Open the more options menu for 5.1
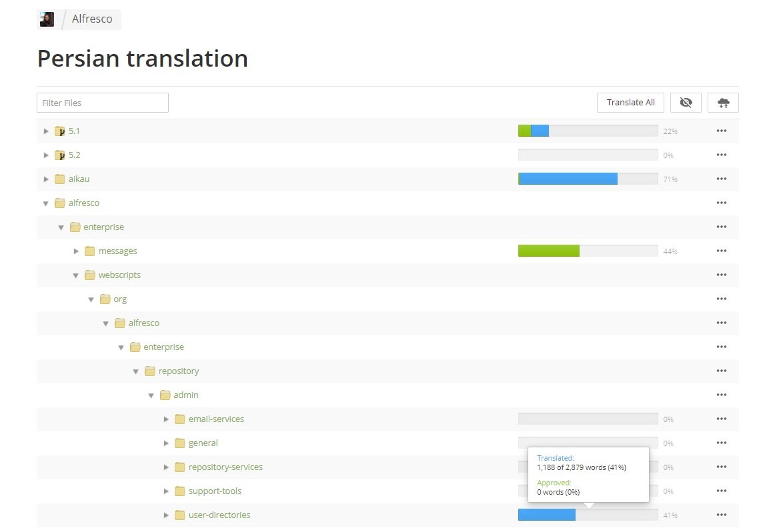The width and height of the screenshot is (765, 532). coord(722,131)
